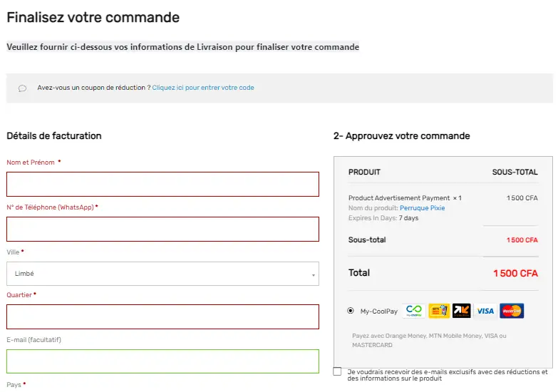Viewport: 558px width, 392px height.
Task: Click the VISA card icon
Action: (x=485, y=311)
